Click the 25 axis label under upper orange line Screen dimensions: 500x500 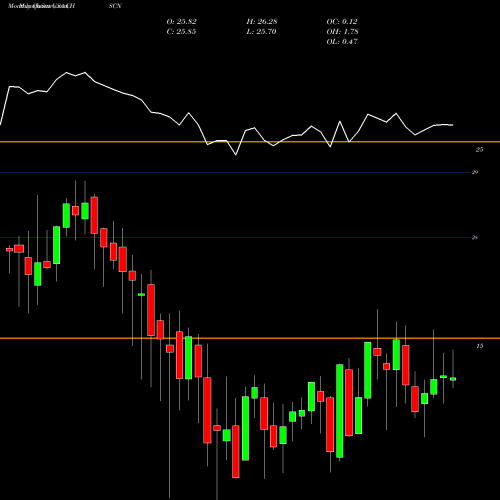point(479,150)
